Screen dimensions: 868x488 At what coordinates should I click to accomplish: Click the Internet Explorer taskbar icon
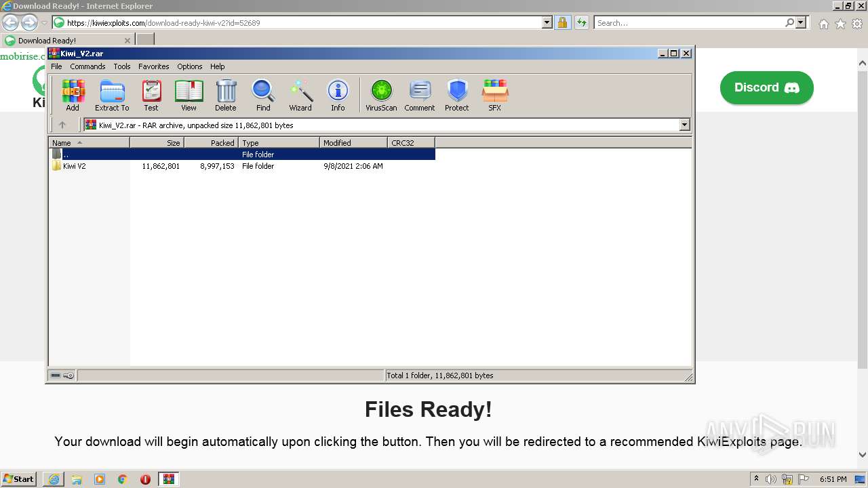click(x=54, y=479)
